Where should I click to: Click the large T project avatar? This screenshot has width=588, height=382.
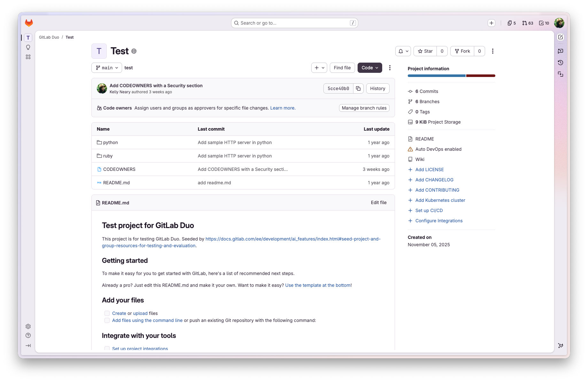pyautogui.click(x=99, y=51)
